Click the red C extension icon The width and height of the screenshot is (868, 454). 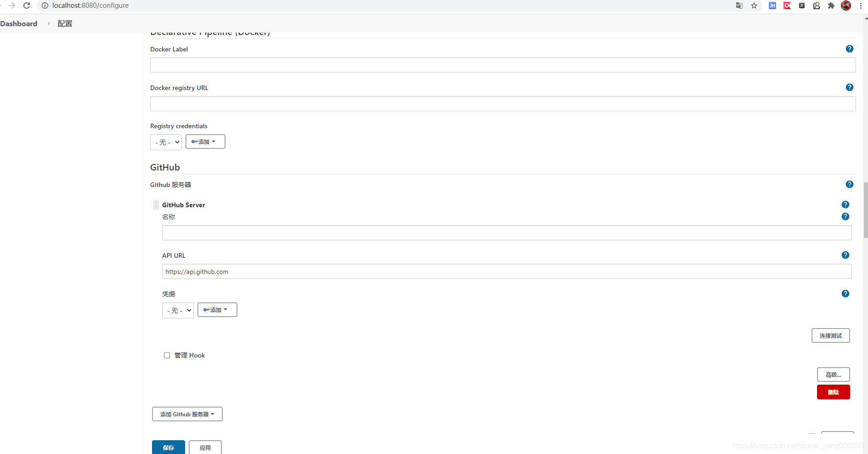coord(787,6)
